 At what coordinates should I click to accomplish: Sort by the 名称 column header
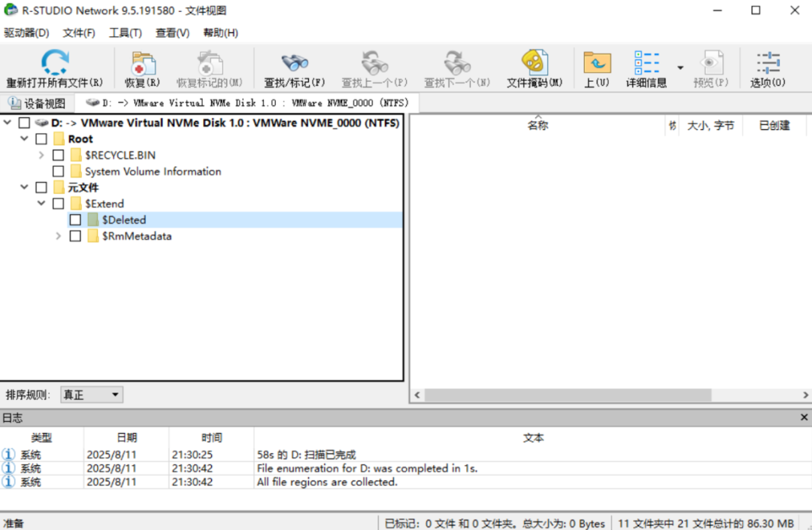[x=538, y=126]
